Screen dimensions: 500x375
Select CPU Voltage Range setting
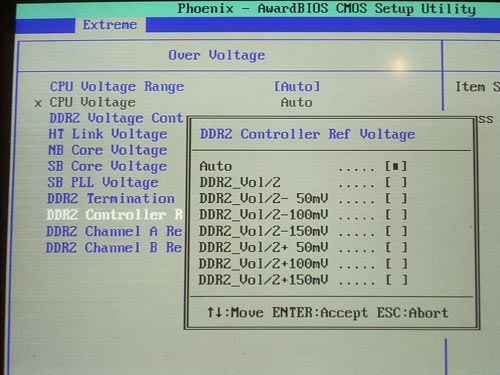pos(117,87)
